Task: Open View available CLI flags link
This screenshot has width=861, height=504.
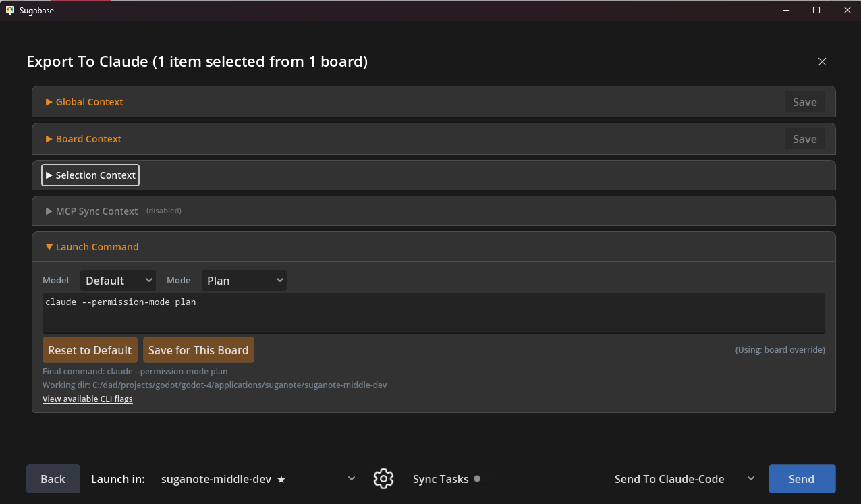Action: coord(88,399)
